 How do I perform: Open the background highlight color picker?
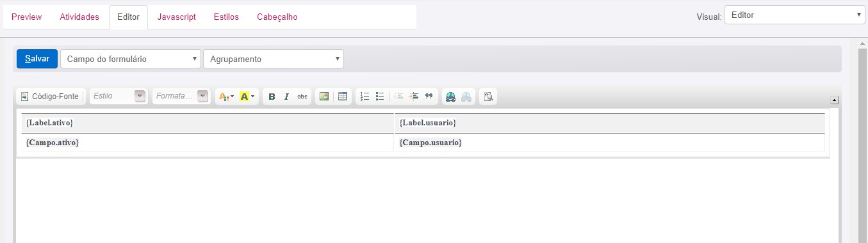pyautogui.click(x=247, y=97)
